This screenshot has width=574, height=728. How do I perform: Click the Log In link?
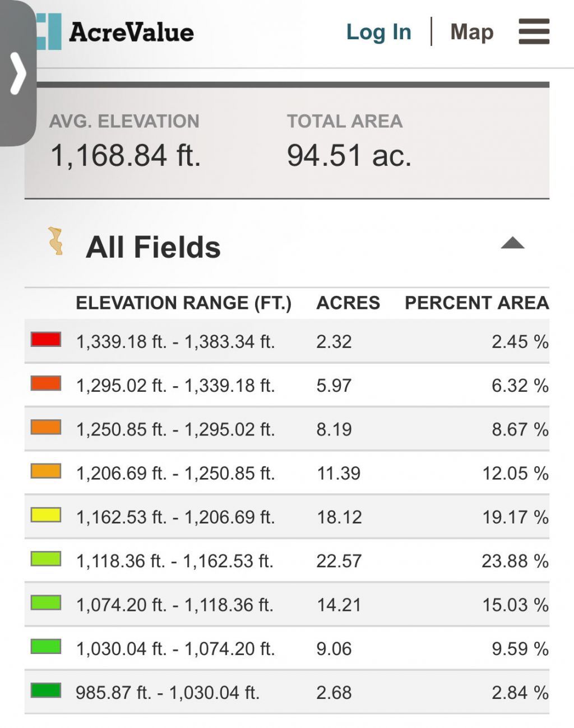click(x=378, y=32)
